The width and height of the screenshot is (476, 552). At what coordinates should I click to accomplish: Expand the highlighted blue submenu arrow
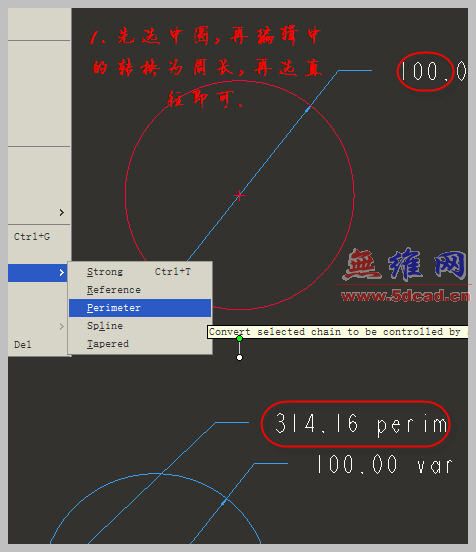coord(62,272)
